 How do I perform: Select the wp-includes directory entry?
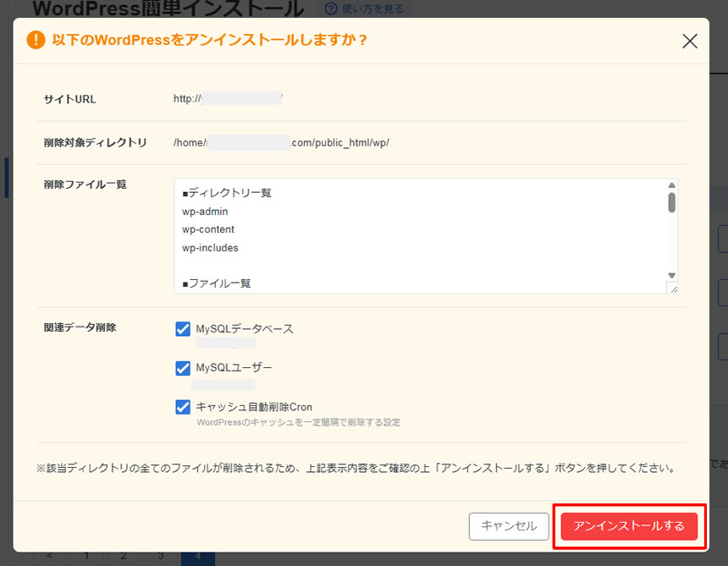pyautogui.click(x=211, y=248)
